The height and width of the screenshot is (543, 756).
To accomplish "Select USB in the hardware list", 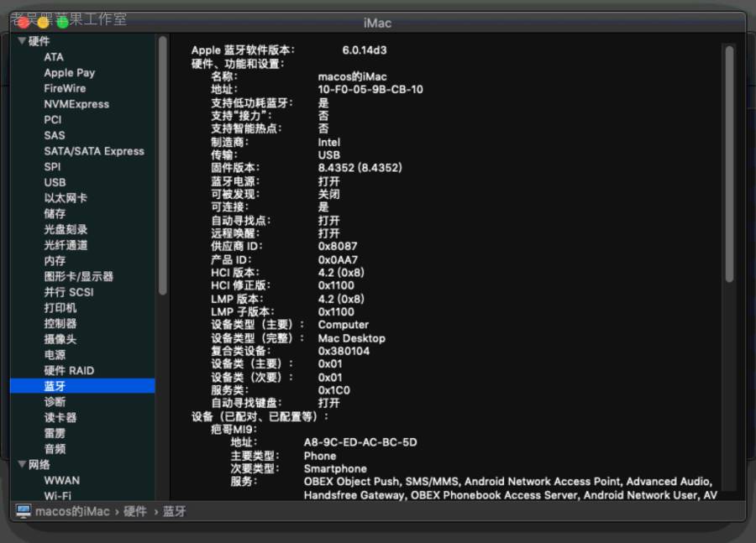I will point(55,182).
